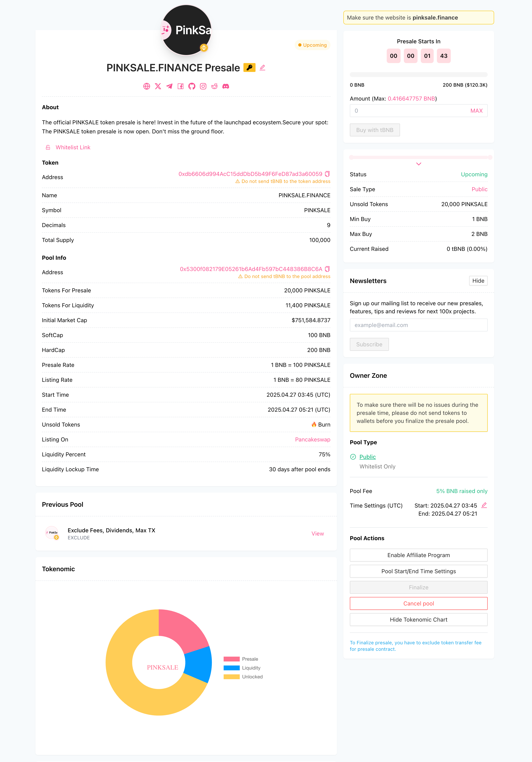The width and height of the screenshot is (532, 762).
Task: Select the Whitelist Only pool type
Action: click(x=377, y=466)
